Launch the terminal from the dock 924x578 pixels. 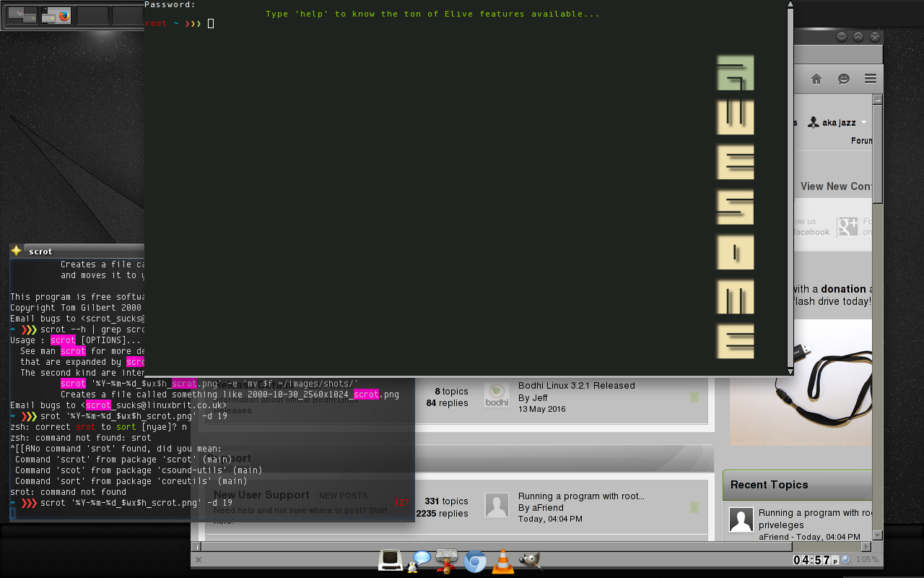(x=391, y=560)
